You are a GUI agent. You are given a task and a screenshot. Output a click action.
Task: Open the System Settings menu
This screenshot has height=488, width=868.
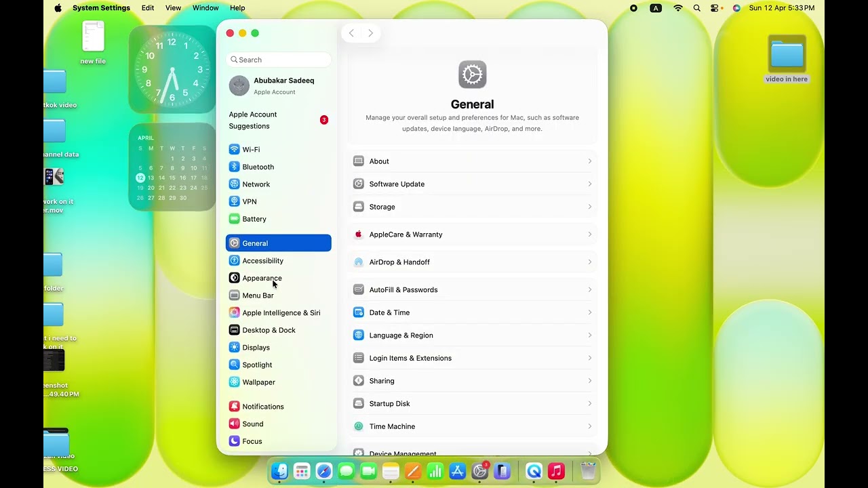click(101, 8)
